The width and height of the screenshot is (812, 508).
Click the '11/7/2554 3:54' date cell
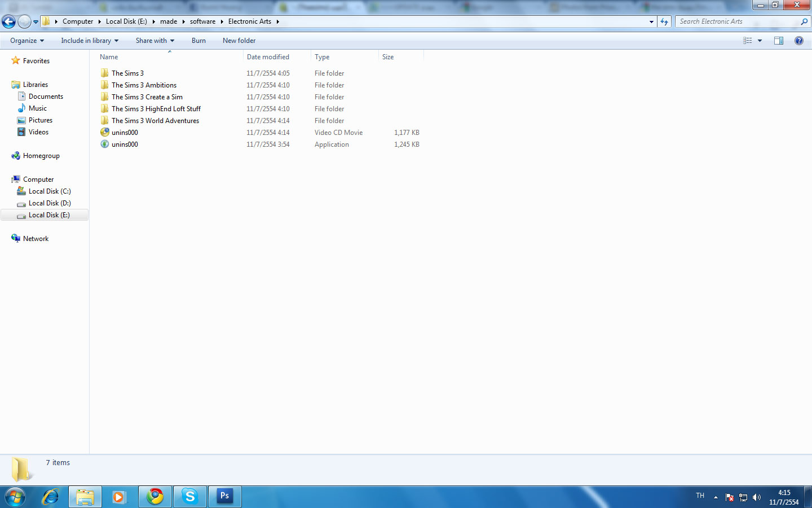(268, 144)
